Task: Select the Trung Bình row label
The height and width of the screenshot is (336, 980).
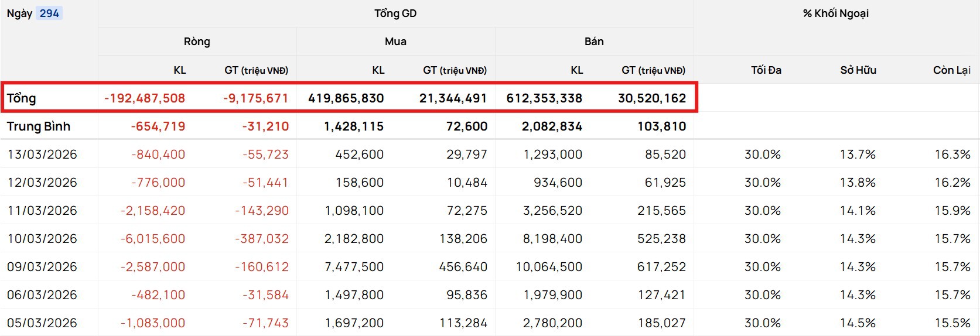Action: tap(39, 126)
